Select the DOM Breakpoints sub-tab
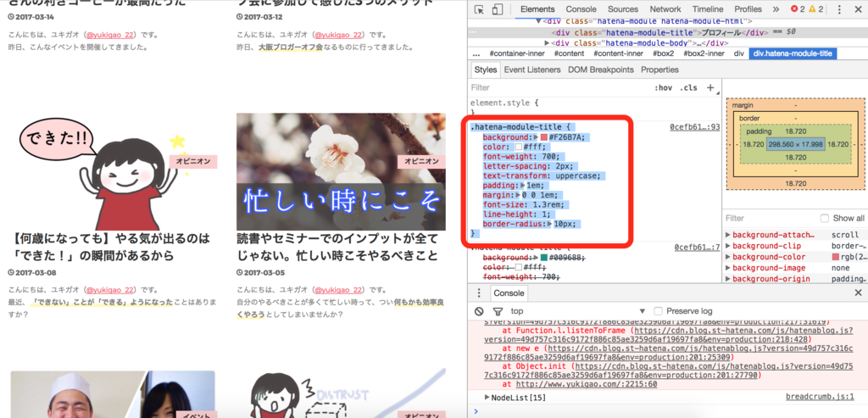This screenshot has height=418, width=868. coord(601,70)
